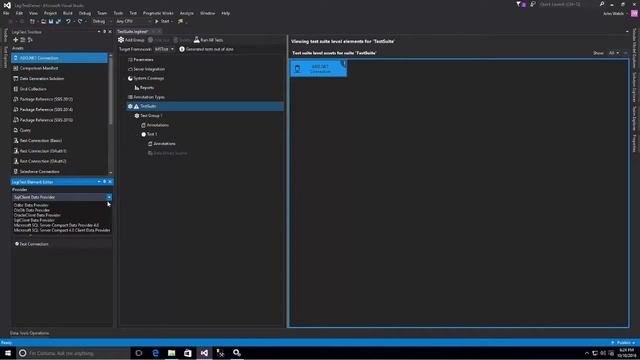Click the LegiTest Toolbox vertical scrollbar
Image resolution: width=640 pixels, height=360 pixels.
(110, 113)
